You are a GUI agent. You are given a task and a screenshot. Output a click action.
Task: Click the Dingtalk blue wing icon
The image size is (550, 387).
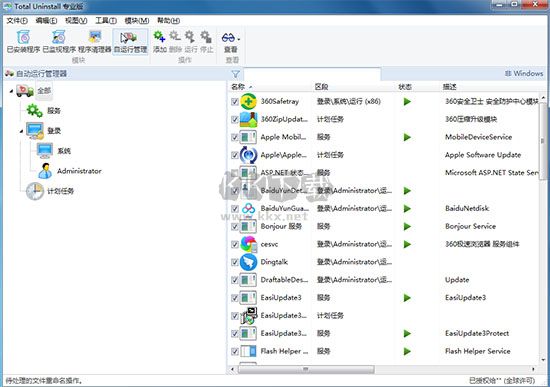248,262
